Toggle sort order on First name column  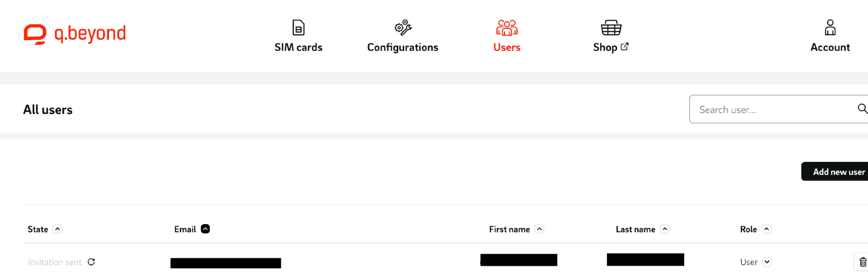540,229
